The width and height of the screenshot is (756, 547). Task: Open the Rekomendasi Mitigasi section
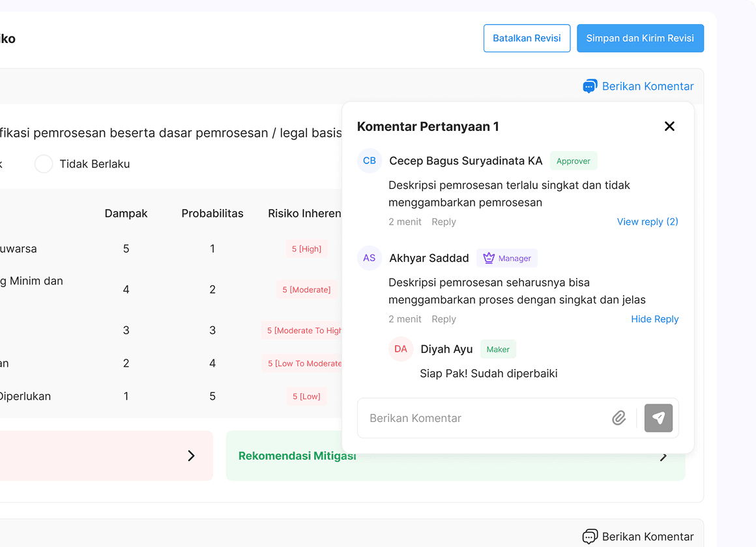[x=297, y=456]
